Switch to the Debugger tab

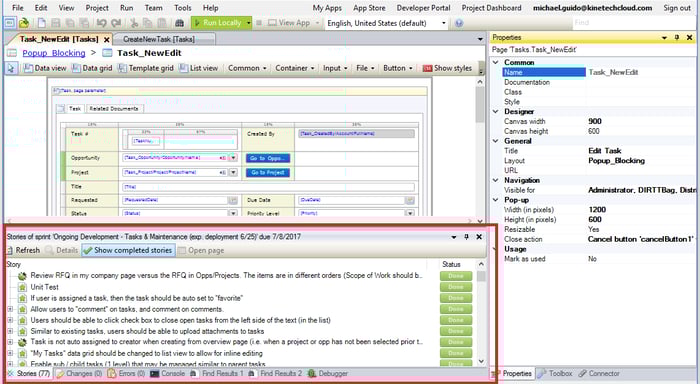(328, 374)
